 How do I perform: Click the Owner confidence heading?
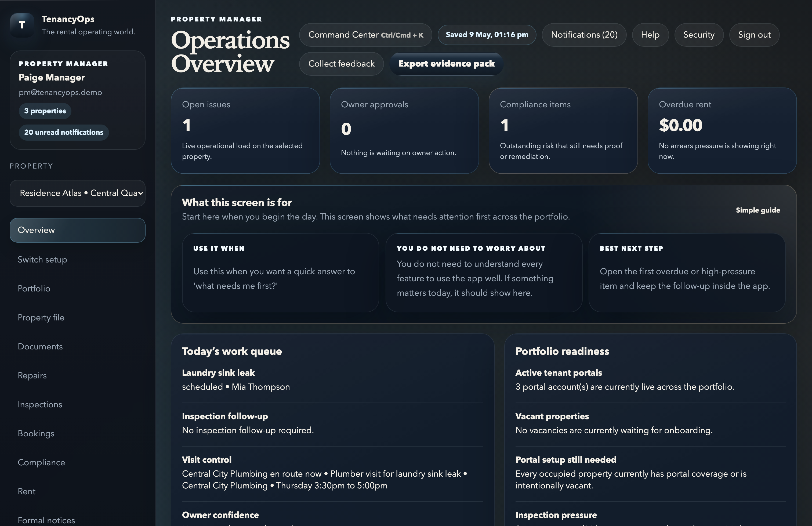click(220, 515)
